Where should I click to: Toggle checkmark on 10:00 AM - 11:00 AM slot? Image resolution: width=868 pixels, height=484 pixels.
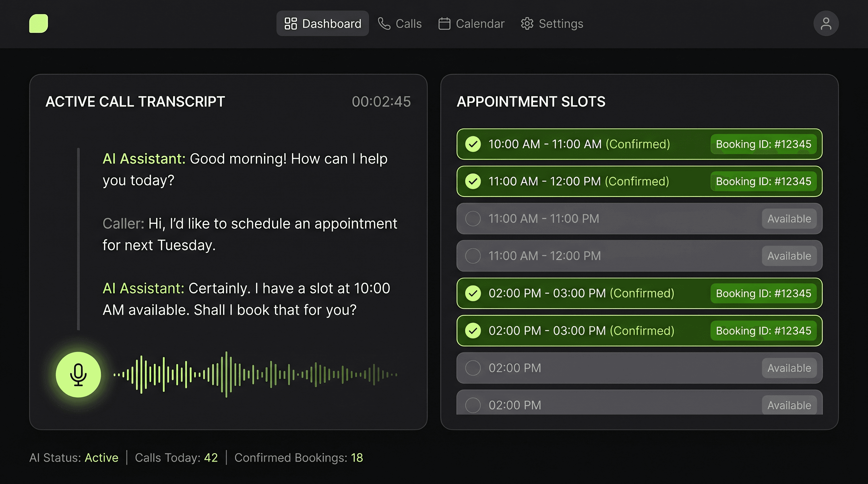(x=473, y=144)
